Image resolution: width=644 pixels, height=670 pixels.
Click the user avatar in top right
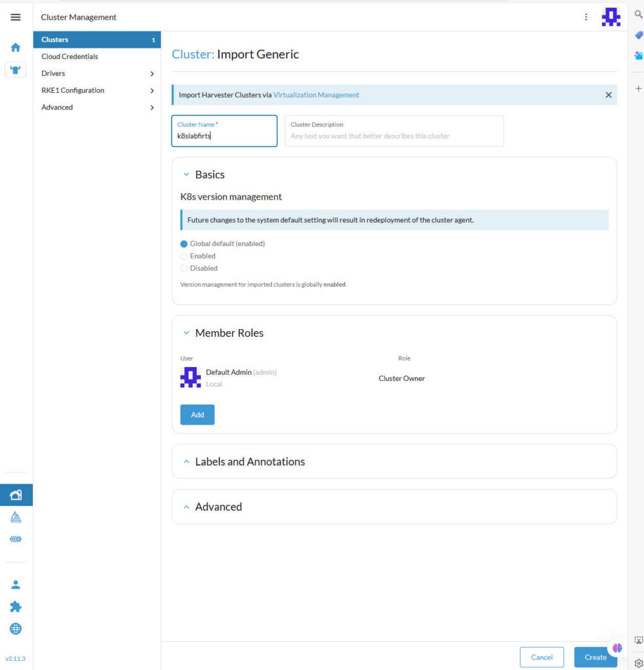tap(611, 17)
